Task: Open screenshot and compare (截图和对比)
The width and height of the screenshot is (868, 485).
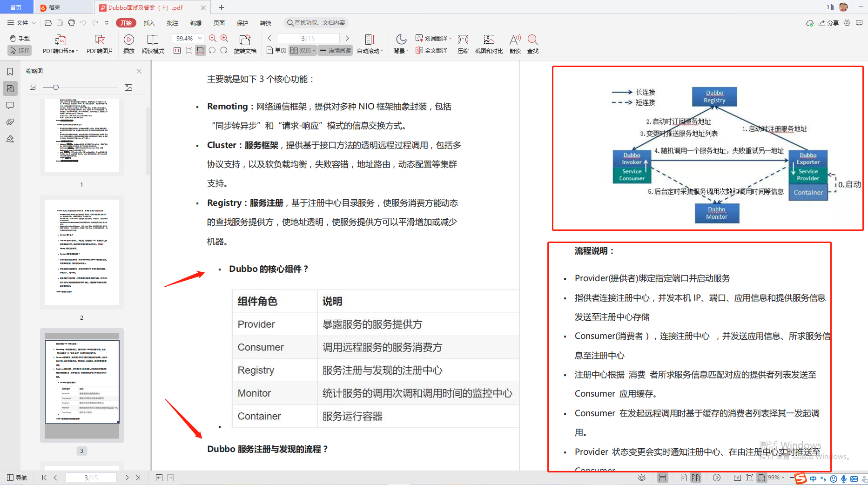Action: tap(489, 44)
